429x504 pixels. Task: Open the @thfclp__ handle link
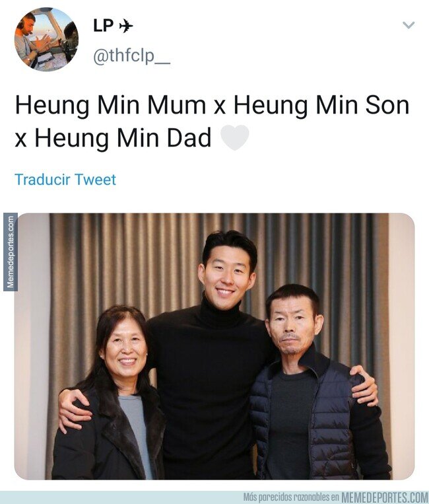point(131,56)
